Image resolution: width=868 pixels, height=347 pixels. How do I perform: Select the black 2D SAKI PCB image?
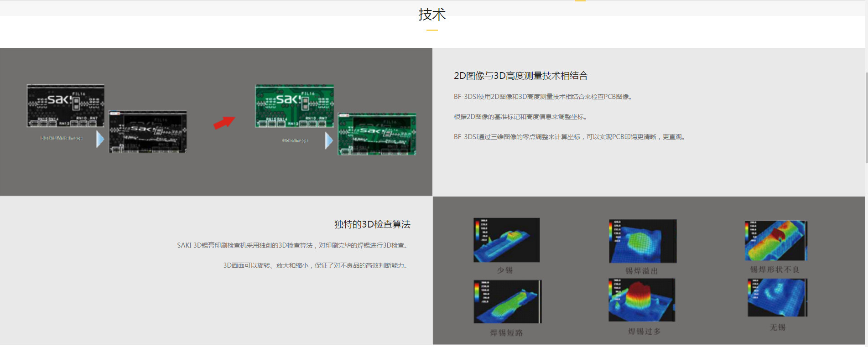(x=66, y=106)
